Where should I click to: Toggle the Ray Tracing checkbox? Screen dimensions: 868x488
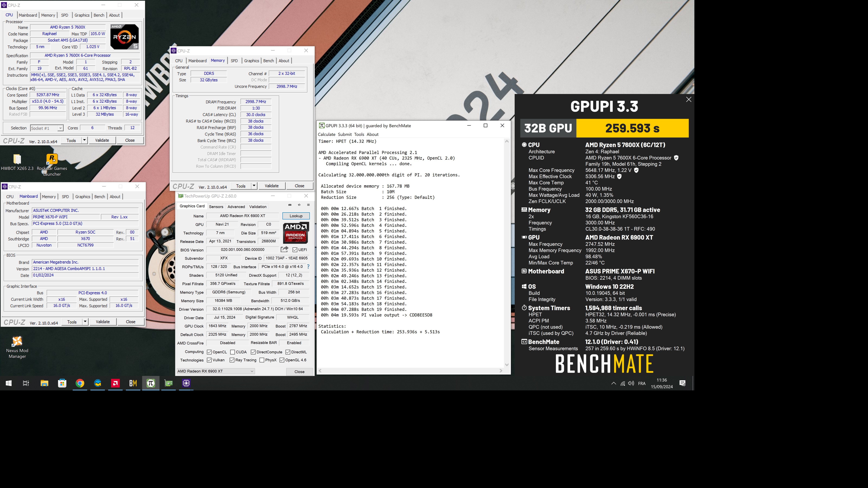(x=232, y=360)
